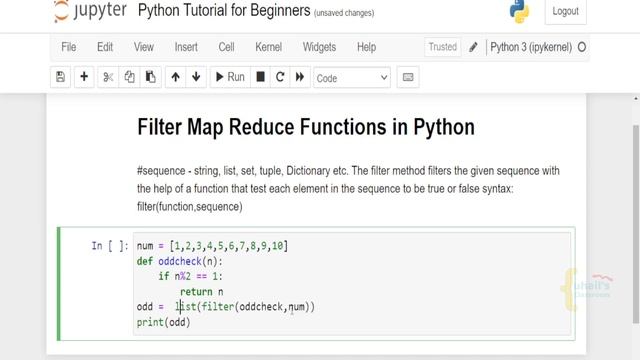Copy selected cells icon
The height and width of the screenshot is (360, 640).
(129, 77)
